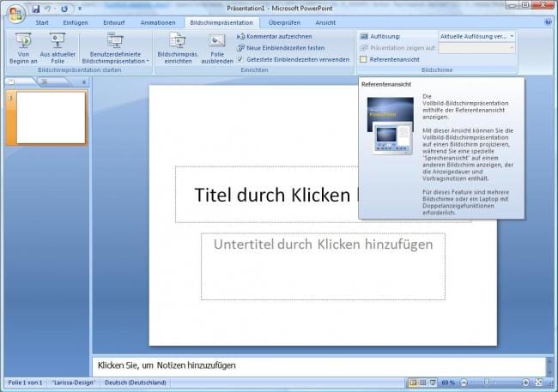This screenshot has height=392, width=558.
Task: Toggle Getestete Einblendezeiten verwenden checkbox
Action: tap(241, 59)
